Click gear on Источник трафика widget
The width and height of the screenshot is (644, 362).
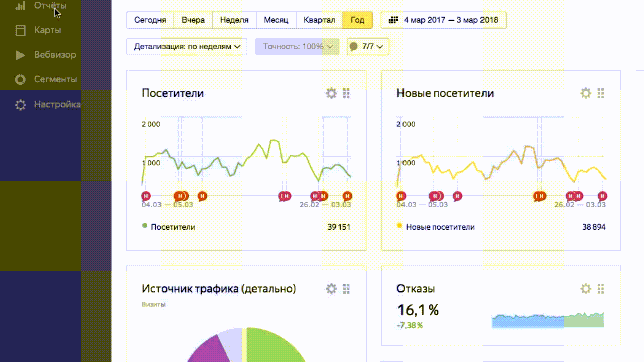pyautogui.click(x=331, y=289)
